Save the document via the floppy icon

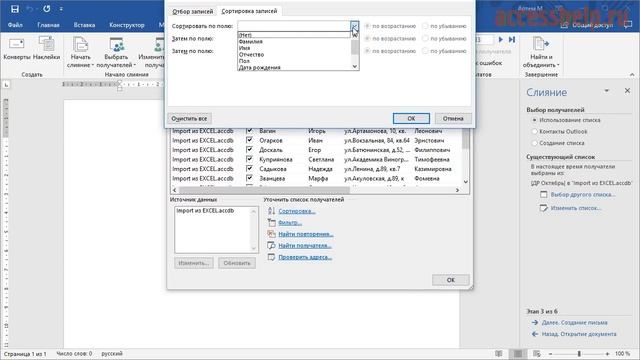tap(15, 9)
